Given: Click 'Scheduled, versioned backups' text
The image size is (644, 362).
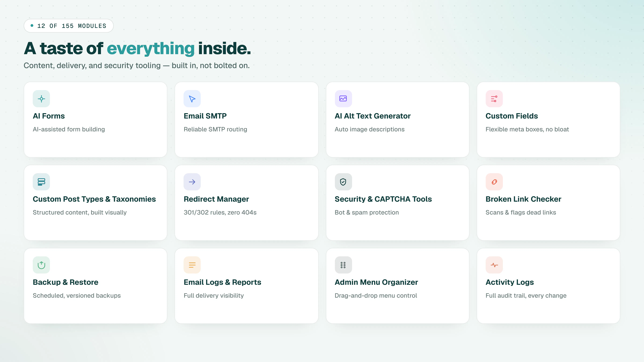Looking at the screenshot, I should coord(76,295).
